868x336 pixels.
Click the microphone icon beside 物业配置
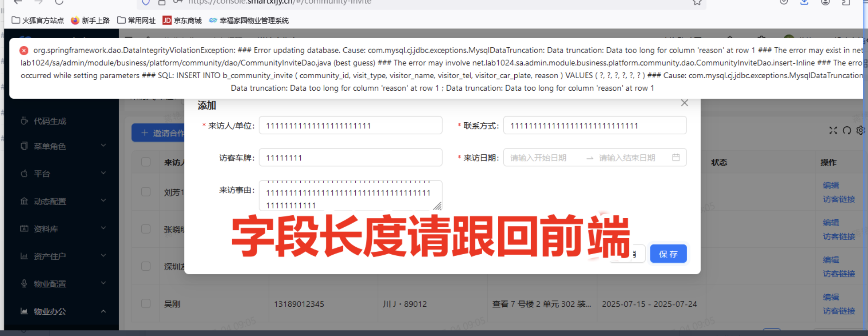point(24,283)
